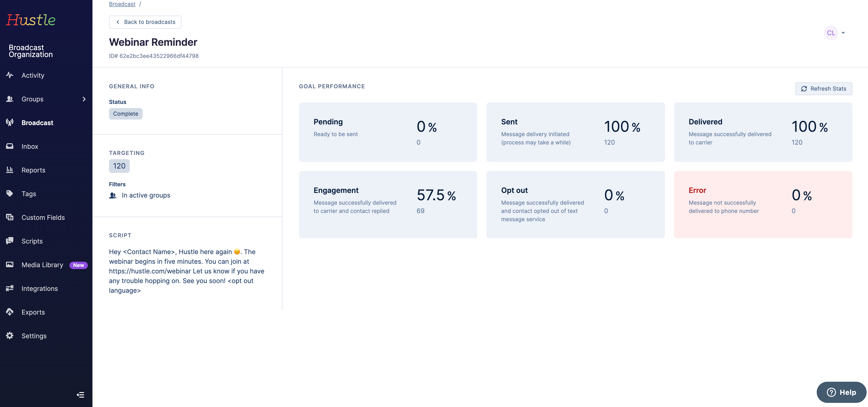Click the CL user avatar
Viewport: 868px width, 407px height.
tap(831, 33)
